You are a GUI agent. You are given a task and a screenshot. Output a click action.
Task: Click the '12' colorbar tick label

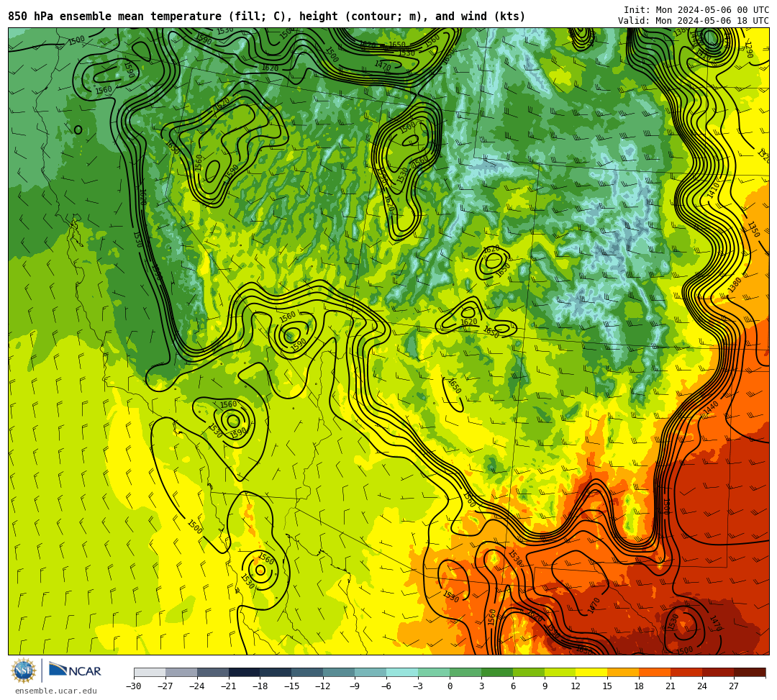point(576,686)
